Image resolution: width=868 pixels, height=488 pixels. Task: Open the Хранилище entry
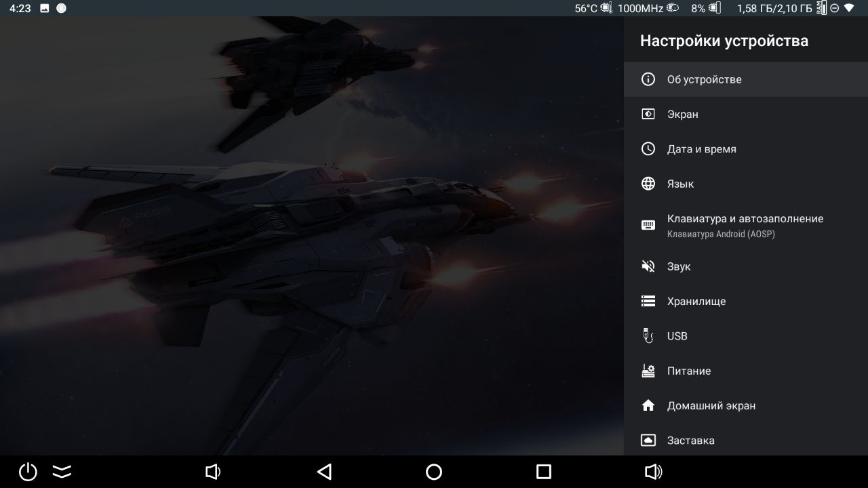pos(746,301)
